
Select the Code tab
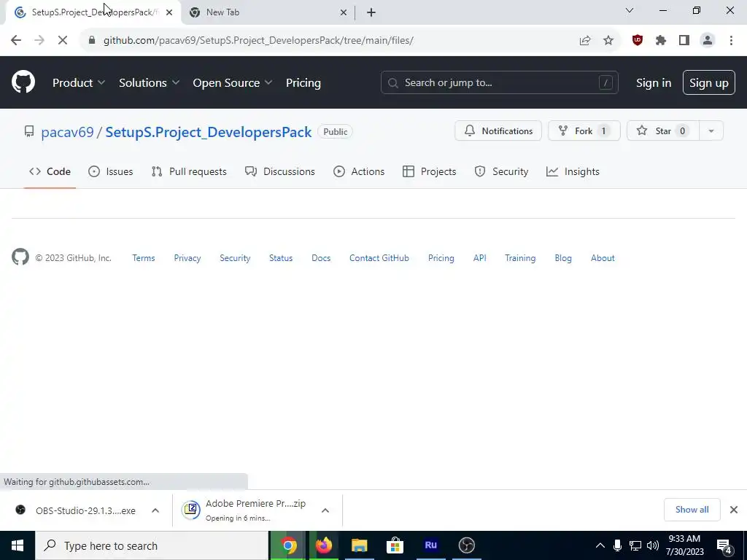50,171
